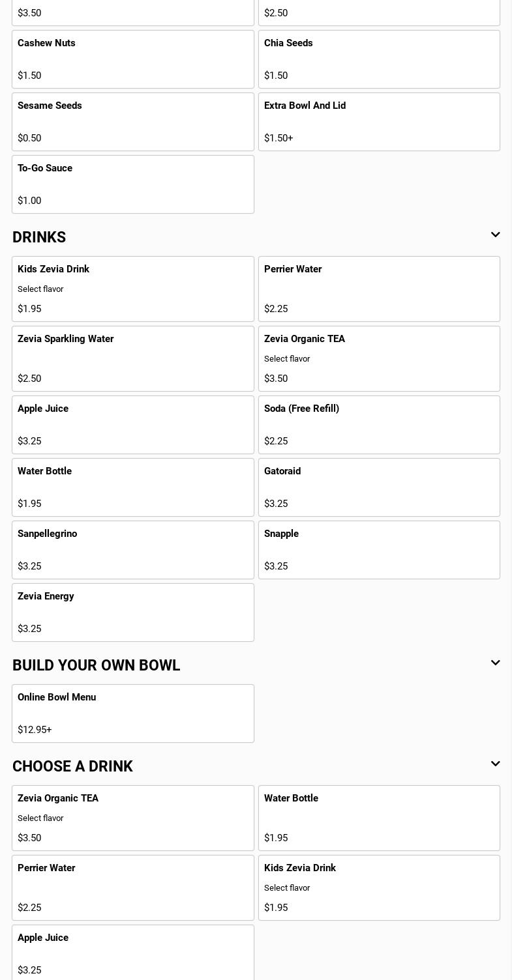Add Chia Seeds to the order

(x=379, y=59)
